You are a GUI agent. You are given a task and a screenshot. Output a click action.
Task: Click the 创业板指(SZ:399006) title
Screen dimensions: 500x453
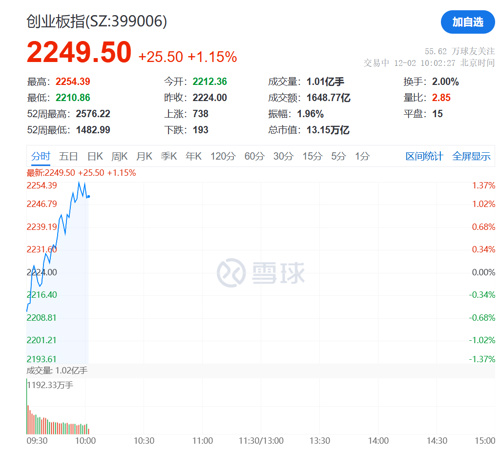pos(97,21)
